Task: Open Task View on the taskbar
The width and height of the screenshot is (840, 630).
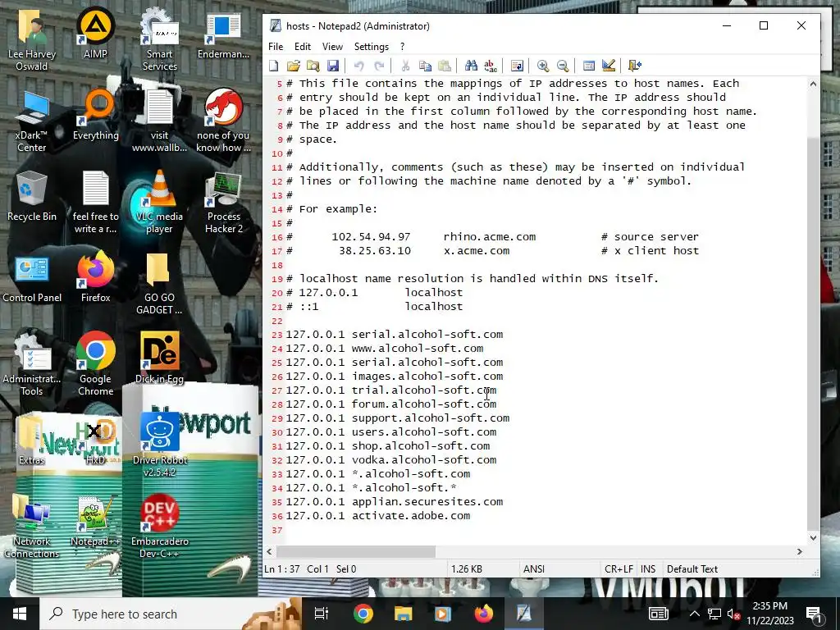Action: tap(322, 614)
